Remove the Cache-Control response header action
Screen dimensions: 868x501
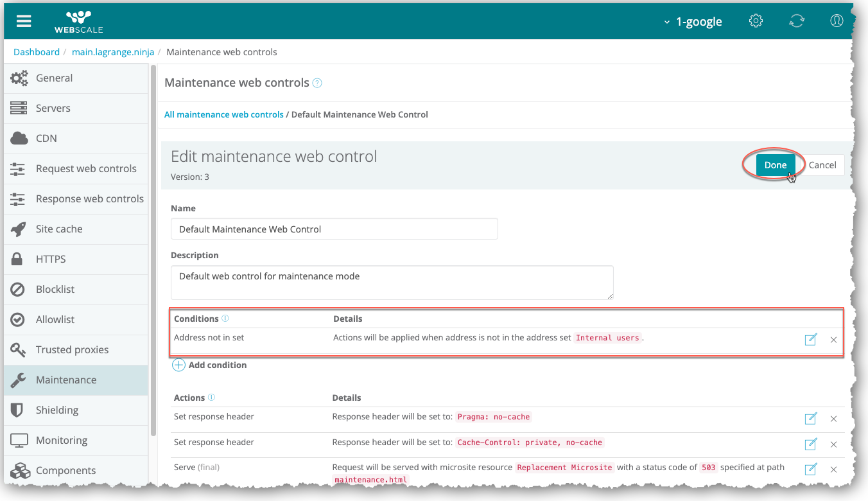pyautogui.click(x=833, y=444)
